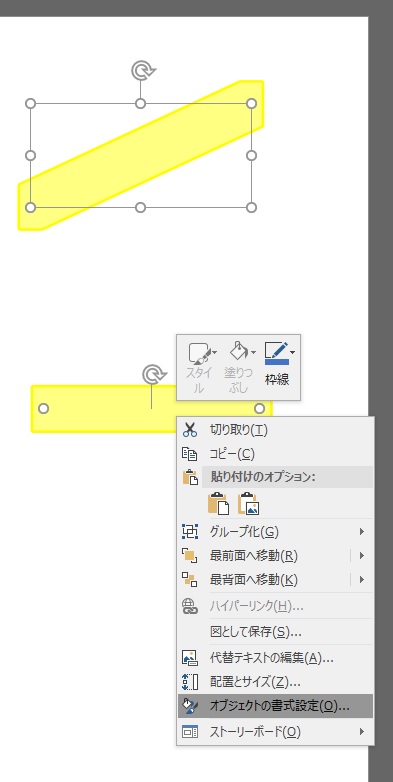
Task: Click the 代替テキストの編集 icon
Action: point(190,658)
